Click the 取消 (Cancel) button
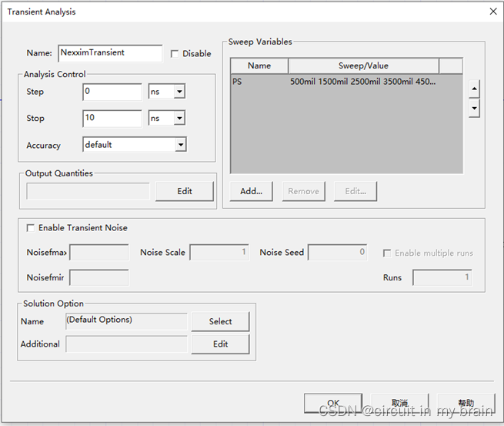This screenshot has height=426, width=504. (x=399, y=403)
